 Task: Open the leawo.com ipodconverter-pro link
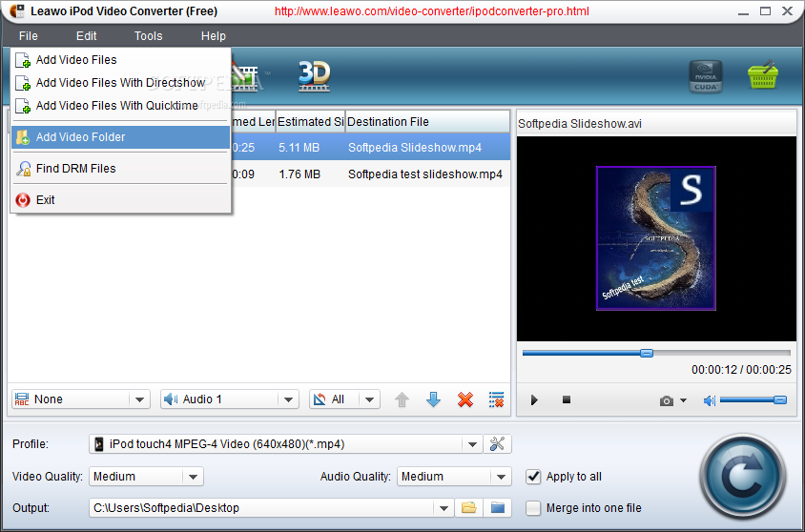(x=432, y=11)
